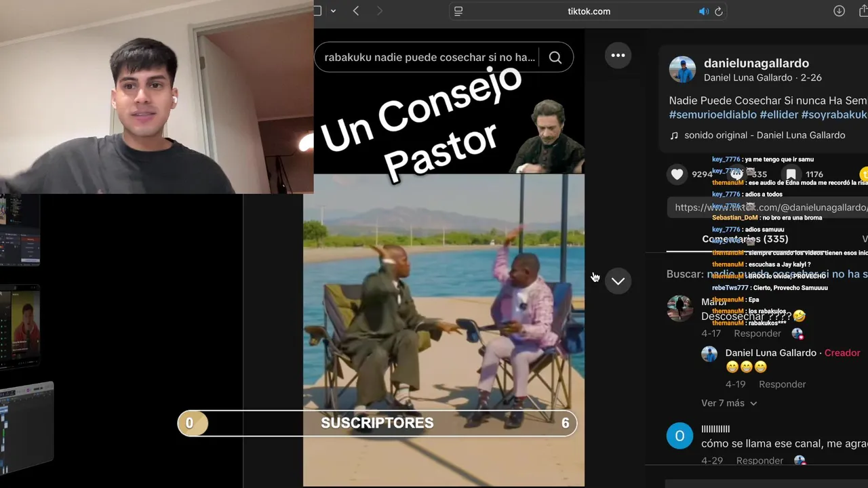
Task: Mute tab audio via speaker icon
Action: pos(704,12)
